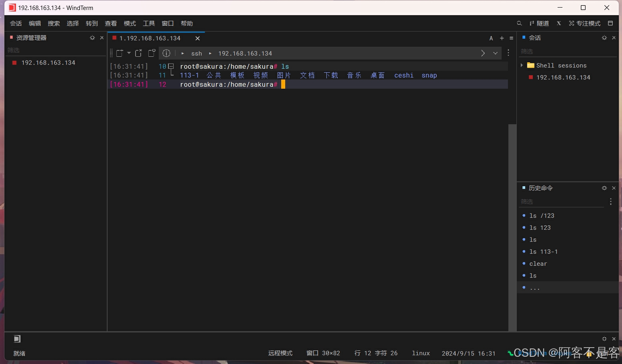Expand the address bar dropdown chevron
The image size is (622, 364).
[496, 53]
